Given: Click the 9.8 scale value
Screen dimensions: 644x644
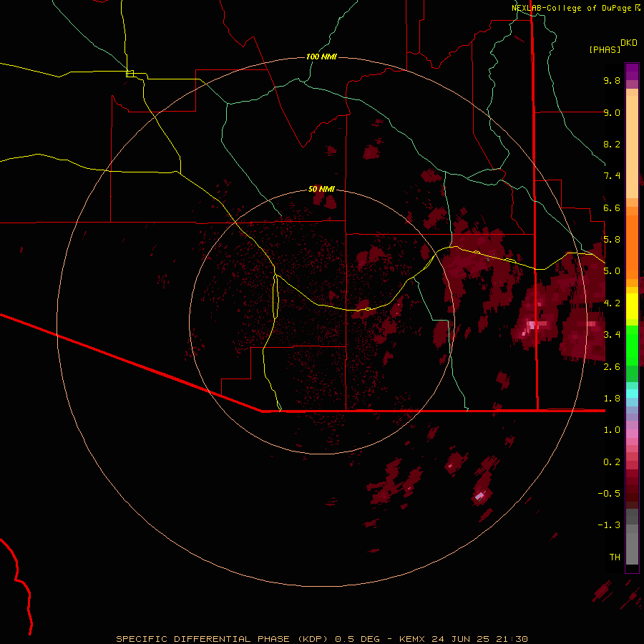Looking at the screenshot, I should (612, 80).
